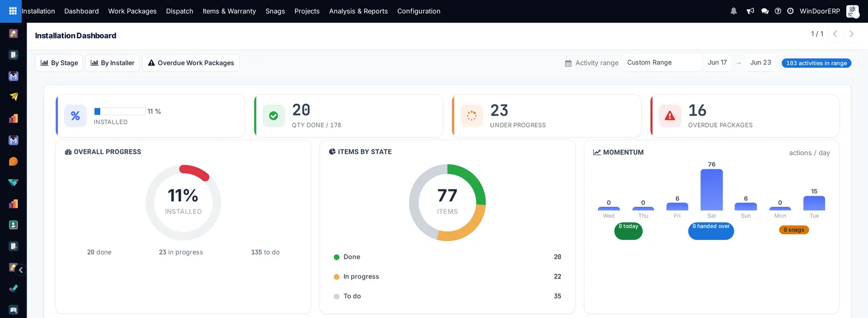Click the blue percent icon card
The image size is (868, 318).
click(75, 116)
